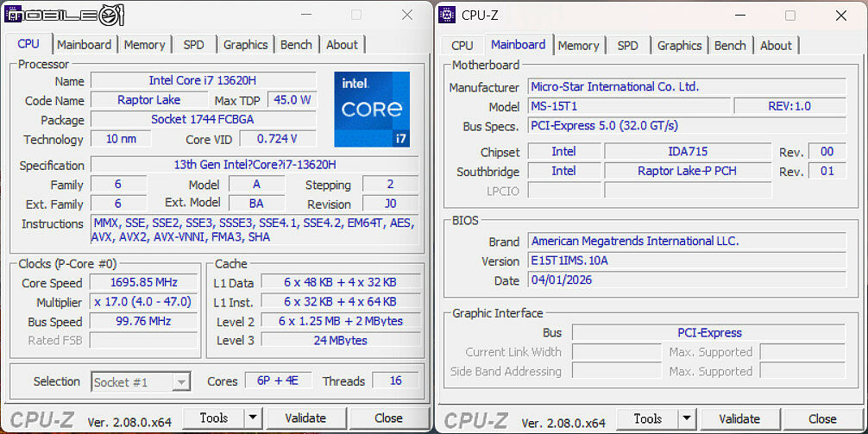Switch to CPU tab in right window

click(x=462, y=46)
